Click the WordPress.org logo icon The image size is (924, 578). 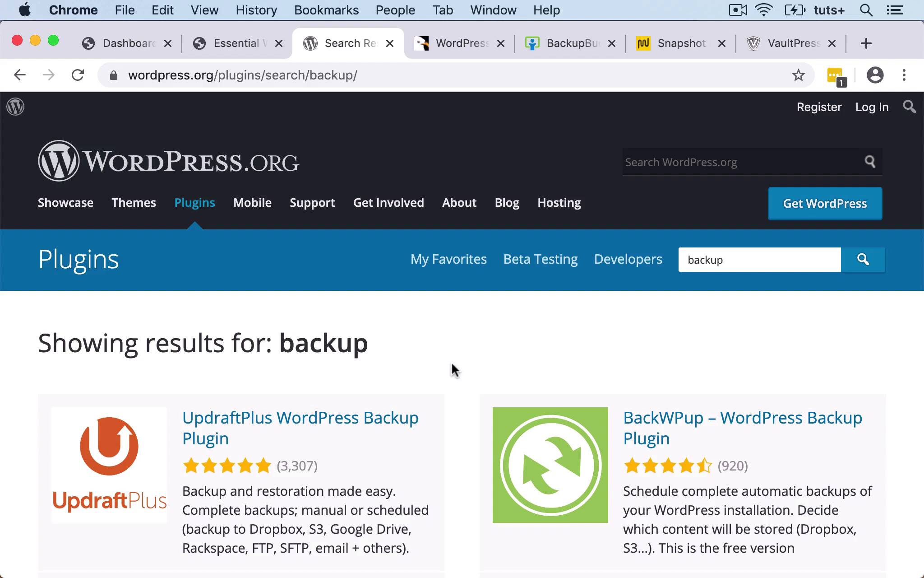point(14,107)
